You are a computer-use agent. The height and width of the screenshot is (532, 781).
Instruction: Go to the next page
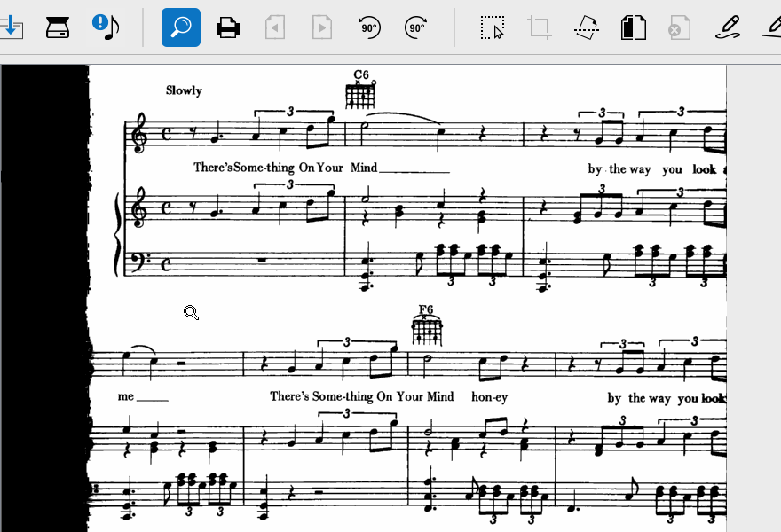point(321,27)
